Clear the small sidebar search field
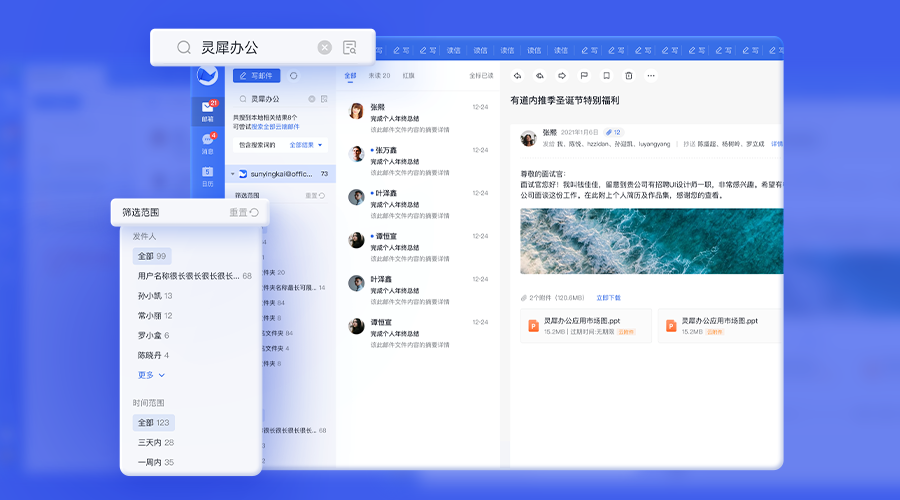 312,99
